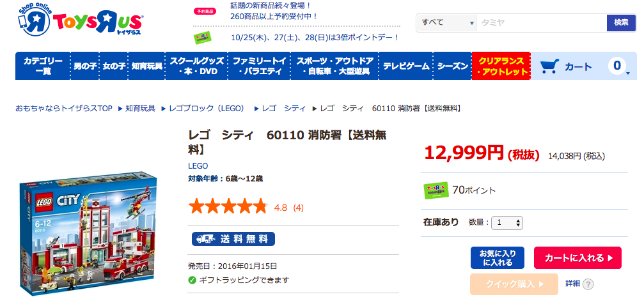Click the 送料無料 free shipping badge

tap(233, 239)
